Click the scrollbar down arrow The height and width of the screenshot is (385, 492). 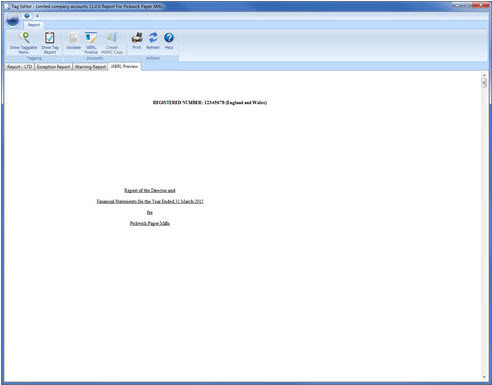pos(484,377)
